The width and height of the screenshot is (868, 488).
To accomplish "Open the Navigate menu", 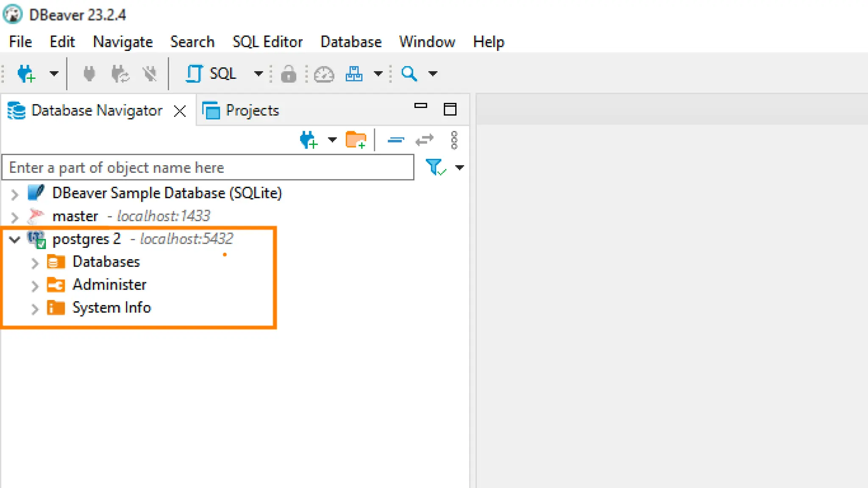I will (123, 42).
